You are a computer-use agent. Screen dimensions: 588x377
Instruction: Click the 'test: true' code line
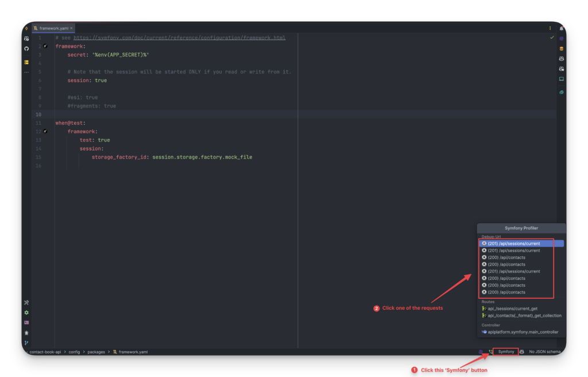point(95,140)
